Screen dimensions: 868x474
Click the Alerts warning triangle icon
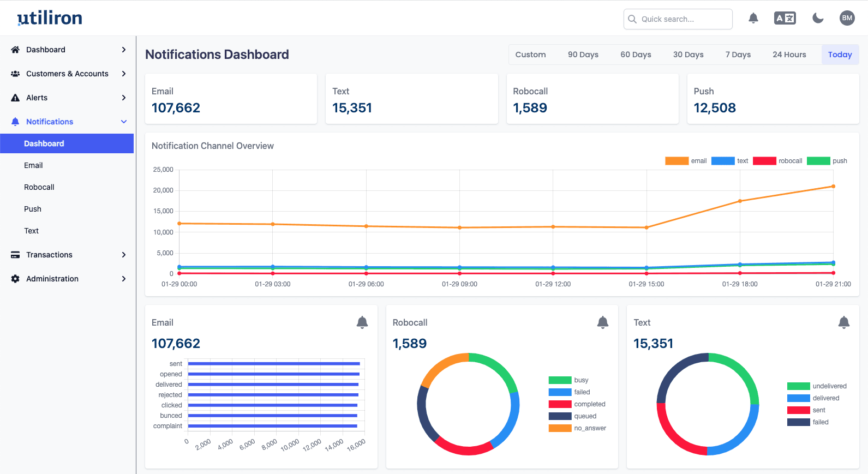coord(15,98)
